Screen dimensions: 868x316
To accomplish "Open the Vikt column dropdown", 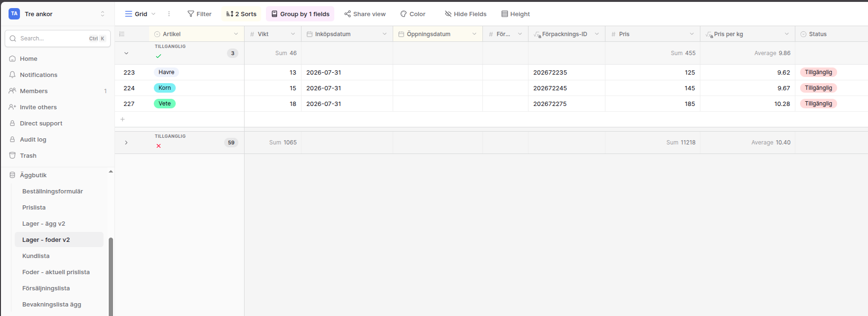I will click(293, 34).
